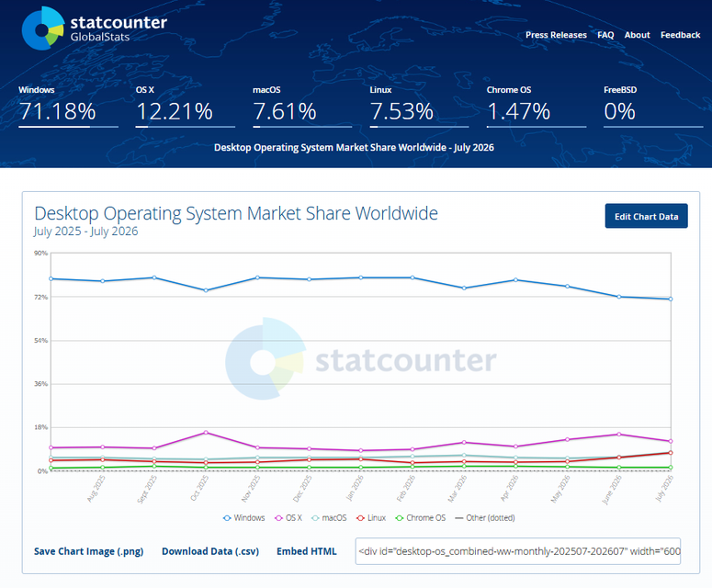This screenshot has height=588, width=712.
Task: Click the Nov 2025 axis label
Action: [x=250, y=489]
